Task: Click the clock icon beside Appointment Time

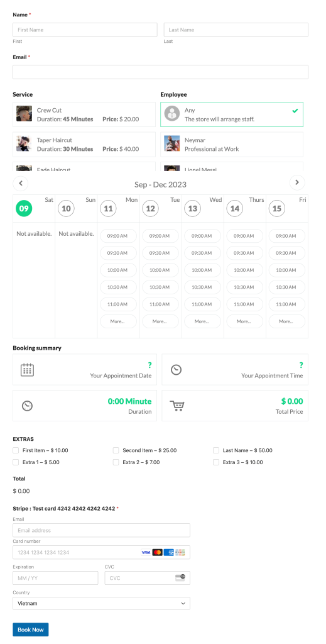Action: tap(176, 370)
